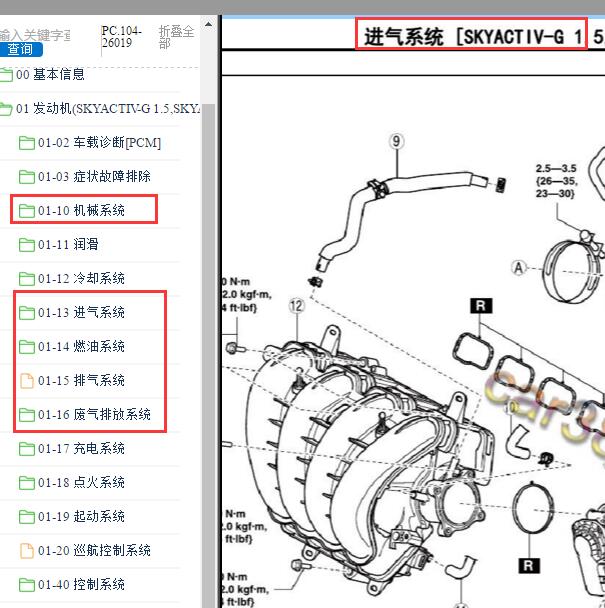Viewport: 605px width, 608px height.
Task: Expand the 01-19 folder icon
Action: (27, 517)
